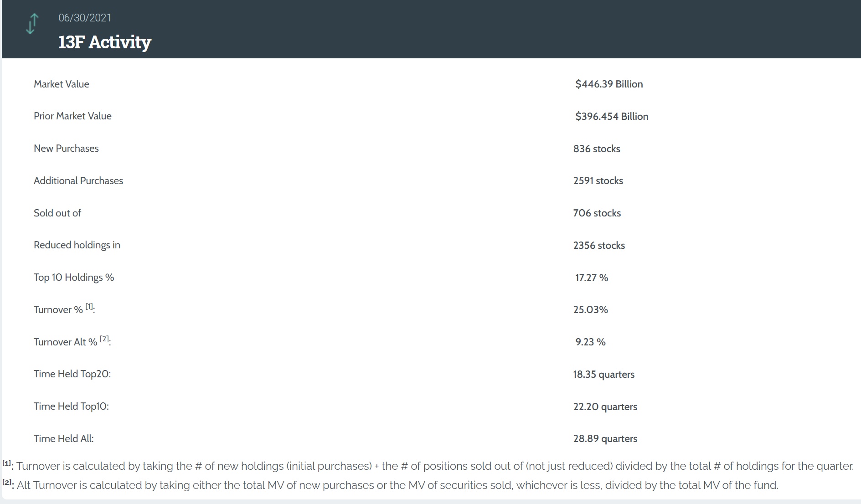The width and height of the screenshot is (861, 504).
Task: Click the 2356 stocks value
Action: pyautogui.click(x=599, y=245)
